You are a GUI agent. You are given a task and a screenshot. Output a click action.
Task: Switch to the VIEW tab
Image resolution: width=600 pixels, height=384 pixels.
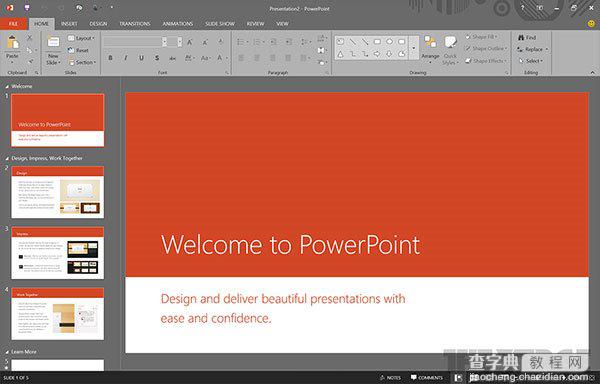click(x=282, y=24)
